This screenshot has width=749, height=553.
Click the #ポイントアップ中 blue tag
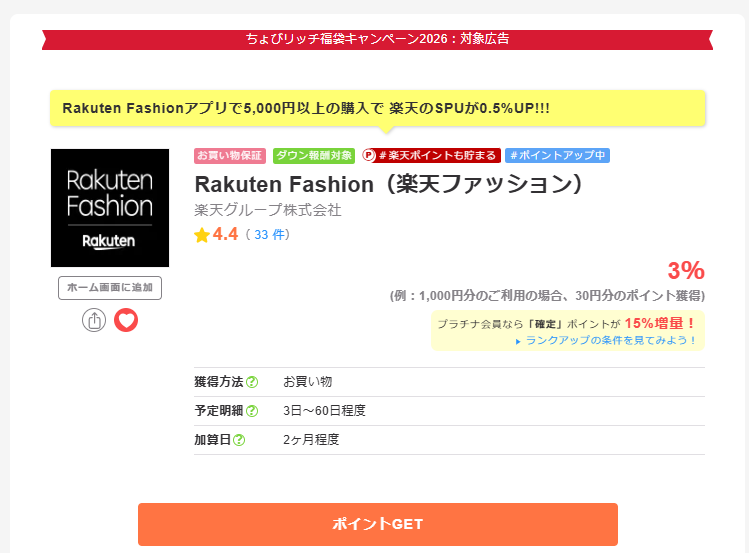tap(557, 156)
